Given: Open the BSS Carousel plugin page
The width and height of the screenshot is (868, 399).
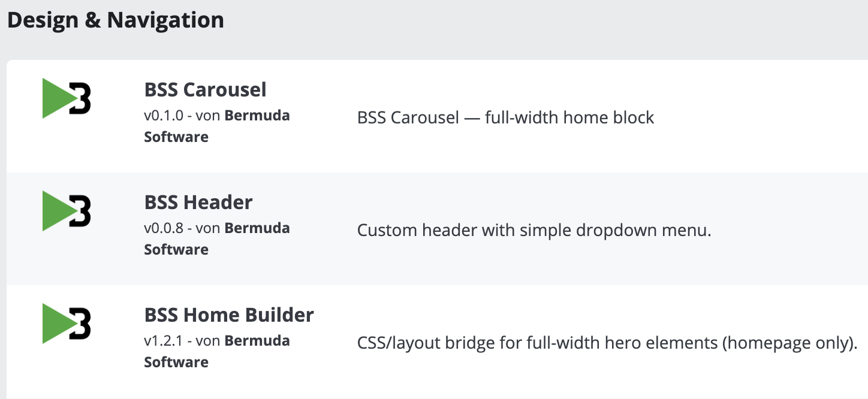Looking at the screenshot, I should tap(204, 89).
